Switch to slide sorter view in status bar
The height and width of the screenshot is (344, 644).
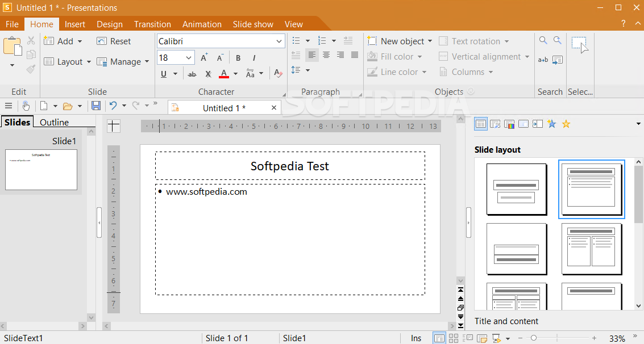point(454,338)
